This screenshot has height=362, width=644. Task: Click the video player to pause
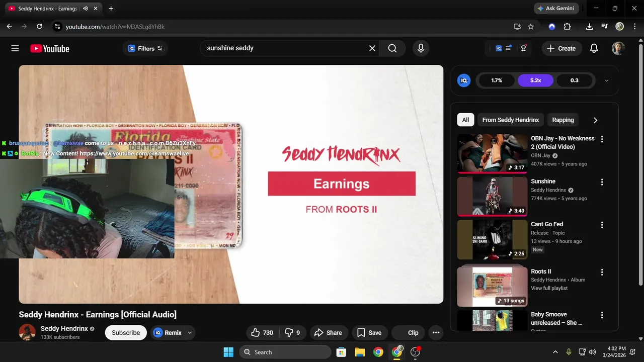231,184
